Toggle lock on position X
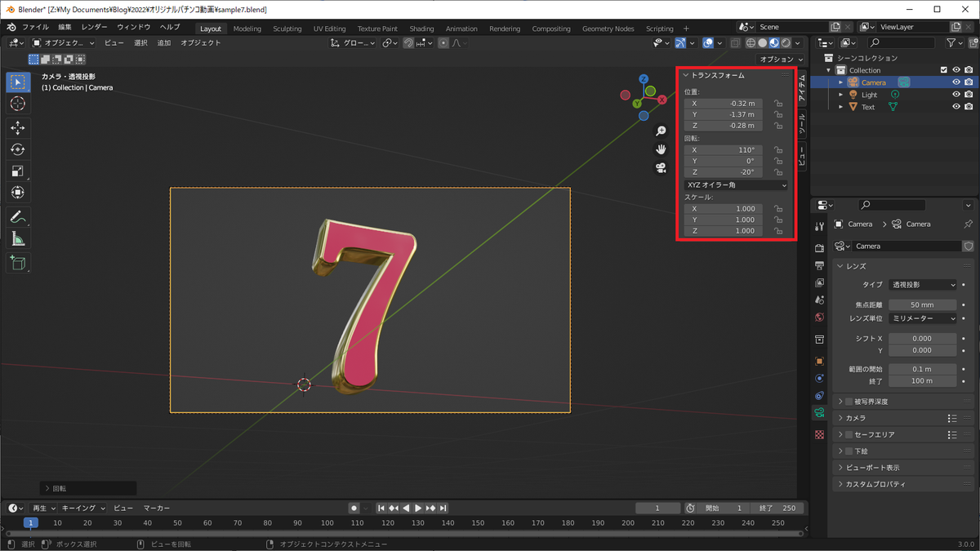The height and width of the screenshot is (551, 980). tap(778, 104)
